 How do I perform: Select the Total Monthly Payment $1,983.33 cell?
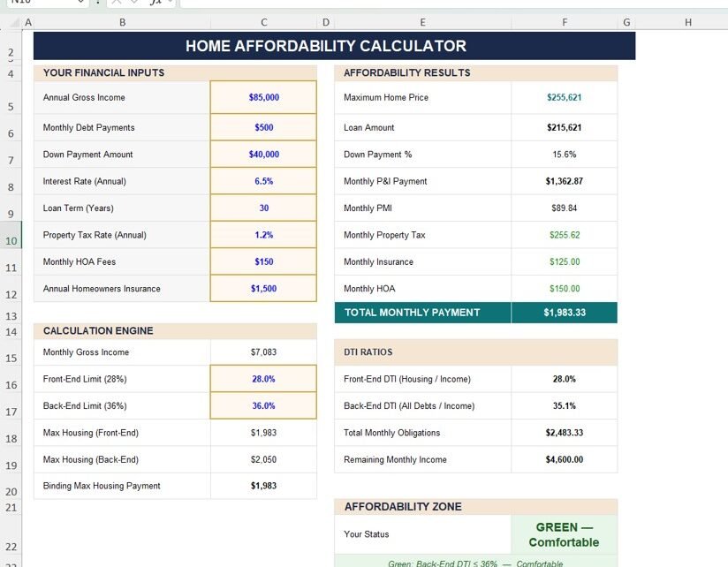tap(564, 313)
